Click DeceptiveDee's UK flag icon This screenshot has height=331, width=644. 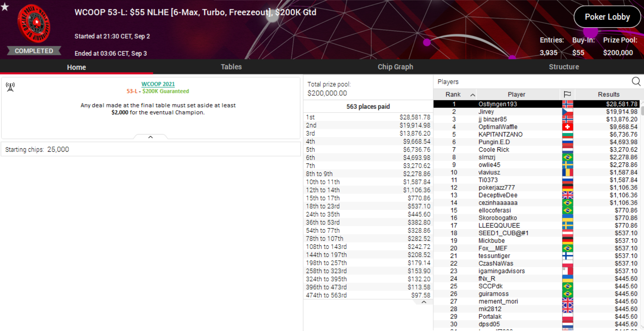pyautogui.click(x=567, y=195)
